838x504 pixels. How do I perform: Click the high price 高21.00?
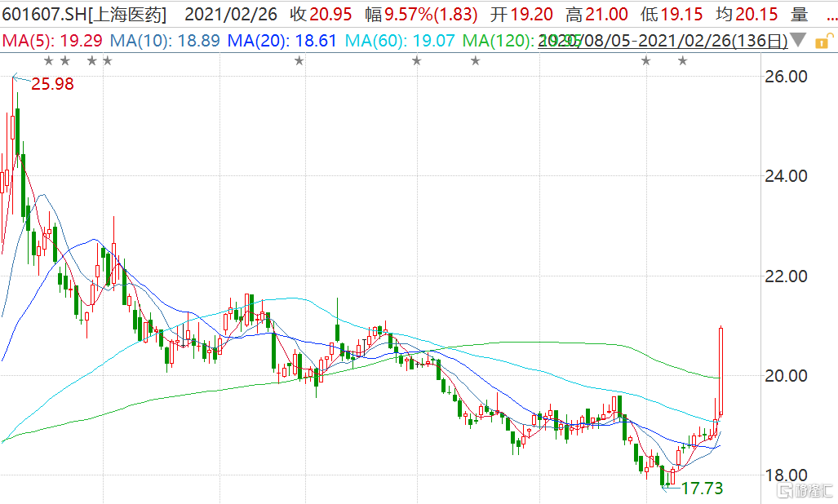[x=597, y=14]
